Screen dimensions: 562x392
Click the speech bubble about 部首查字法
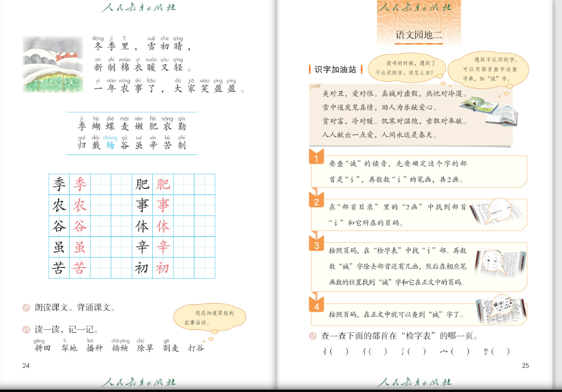489,69
